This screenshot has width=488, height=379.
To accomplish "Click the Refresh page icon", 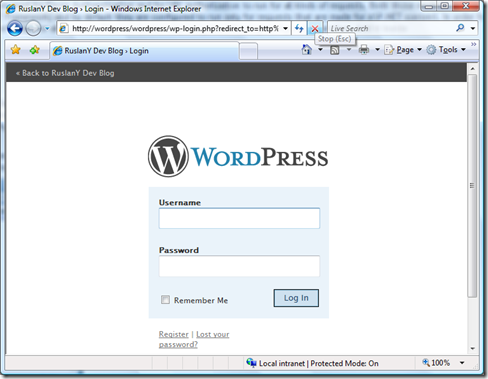I will coord(299,29).
